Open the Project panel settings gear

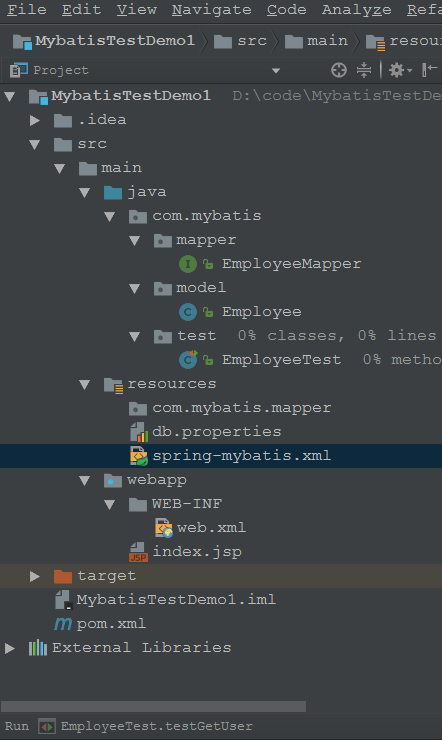click(x=400, y=70)
